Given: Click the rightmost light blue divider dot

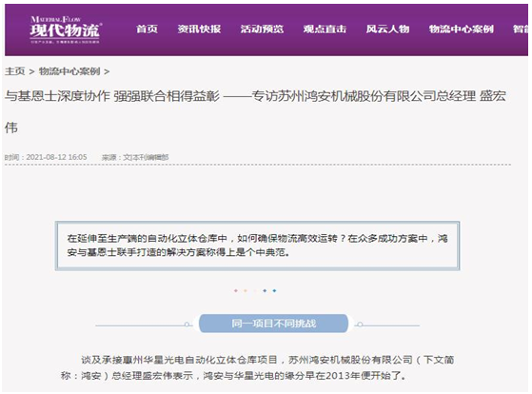Looking at the screenshot, I should pyautogui.click(x=274, y=291).
